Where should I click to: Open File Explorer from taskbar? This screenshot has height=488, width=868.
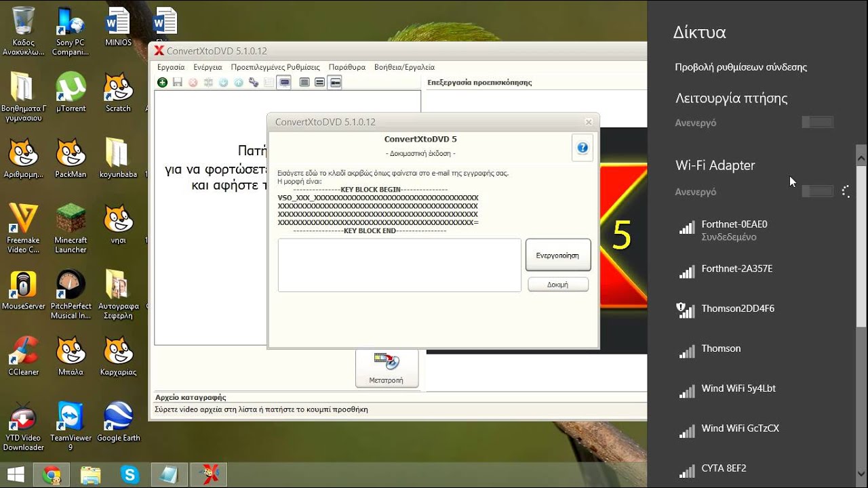[x=91, y=475]
